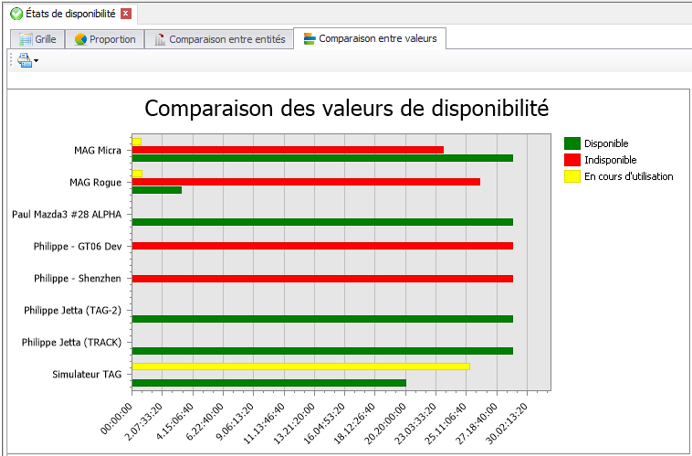This screenshot has width=692, height=456.
Task: Click the grid icon on the Grille tab
Action: tap(25, 40)
